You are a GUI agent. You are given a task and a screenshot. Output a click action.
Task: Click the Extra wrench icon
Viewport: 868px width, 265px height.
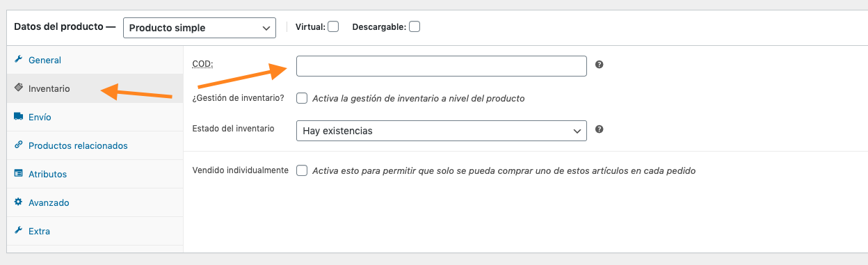(19, 231)
